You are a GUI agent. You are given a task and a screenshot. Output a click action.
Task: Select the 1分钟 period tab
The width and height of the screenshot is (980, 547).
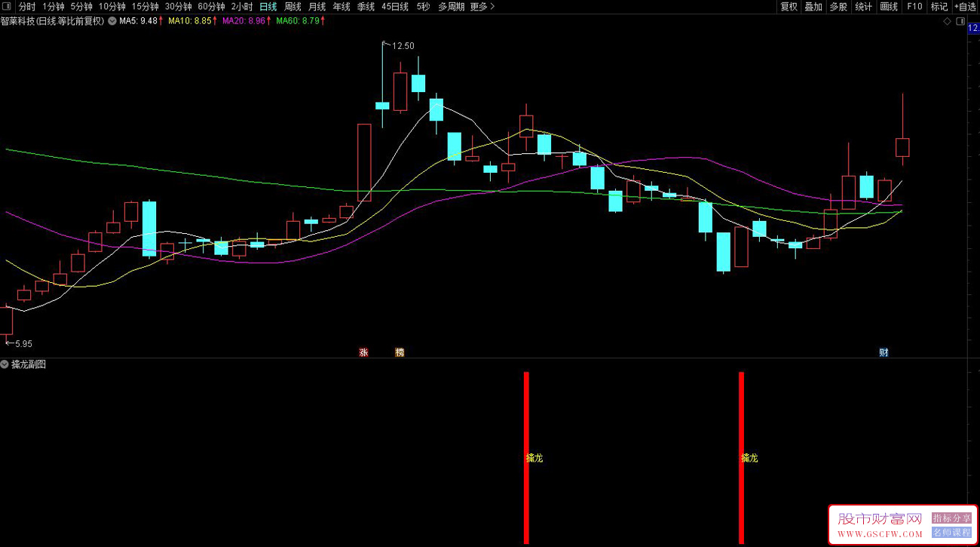click(53, 7)
